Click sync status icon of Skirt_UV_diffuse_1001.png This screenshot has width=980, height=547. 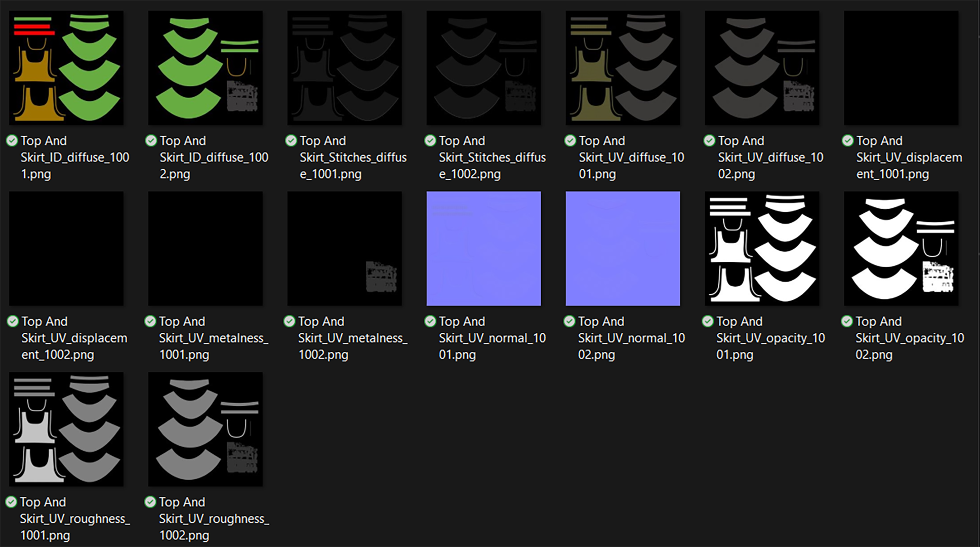(570, 140)
